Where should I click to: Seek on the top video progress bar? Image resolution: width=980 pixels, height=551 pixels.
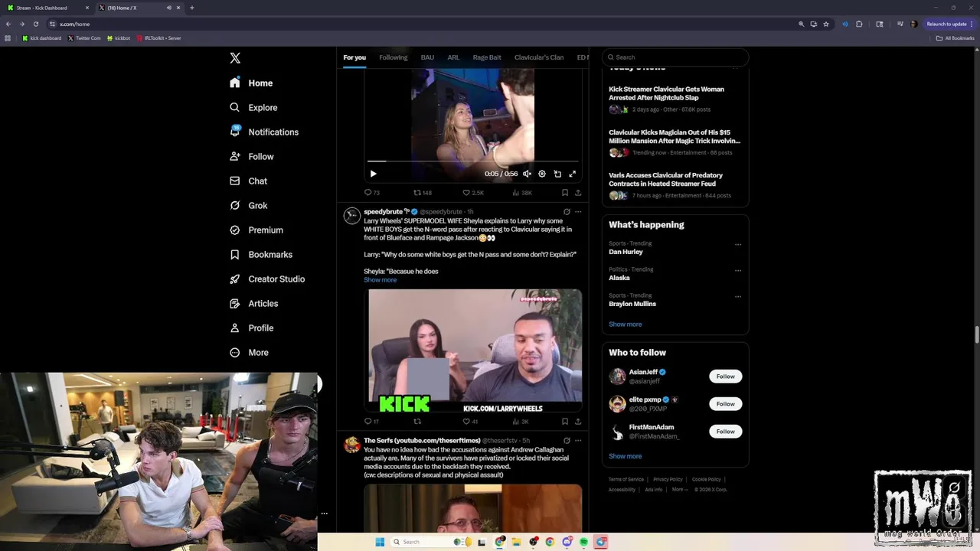[473, 161]
